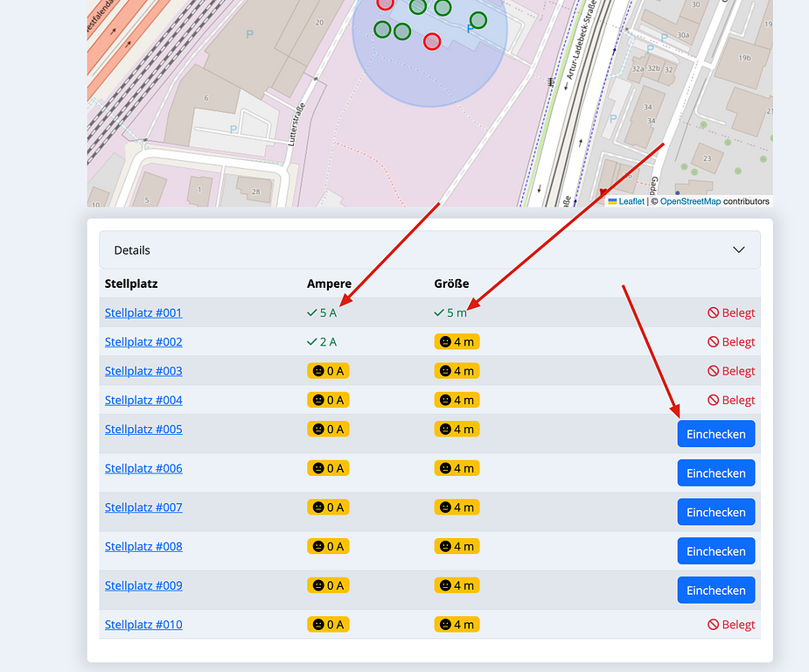This screenshot has height=672, width=809.
Task: Click the green 5 A checkmark value
Action: click(322, 312)
